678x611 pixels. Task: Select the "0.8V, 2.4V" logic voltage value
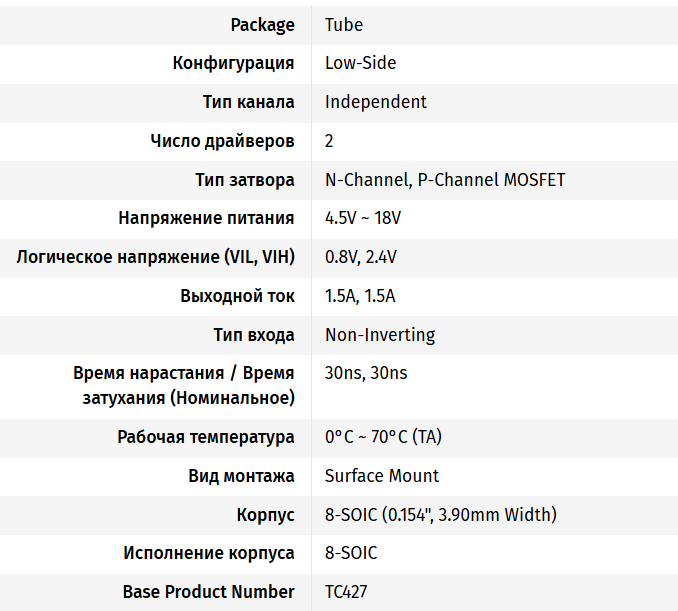361,257
